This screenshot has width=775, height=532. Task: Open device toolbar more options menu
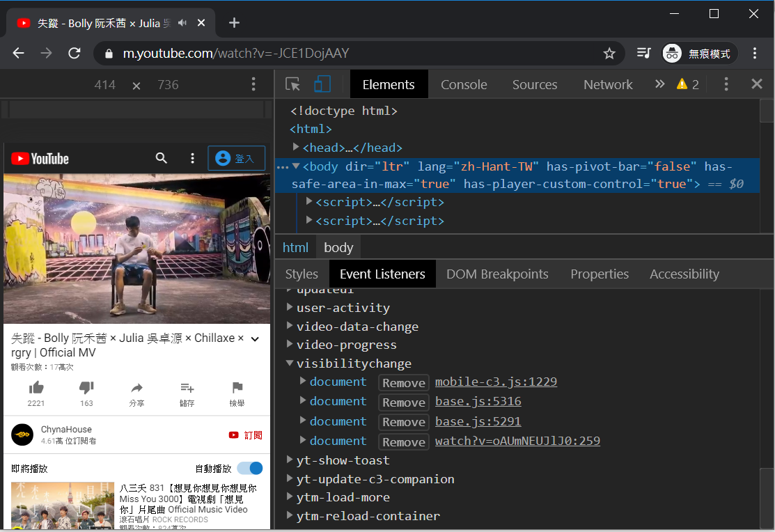[x=253, y=84]
